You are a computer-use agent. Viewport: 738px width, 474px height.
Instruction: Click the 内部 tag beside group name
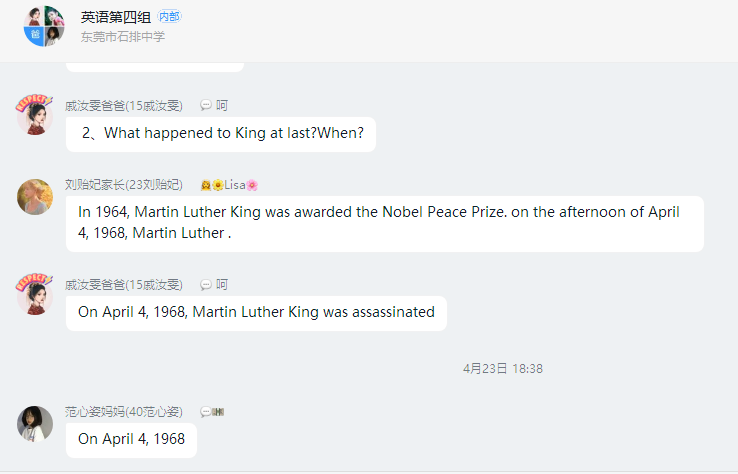(x=169, y=17)
